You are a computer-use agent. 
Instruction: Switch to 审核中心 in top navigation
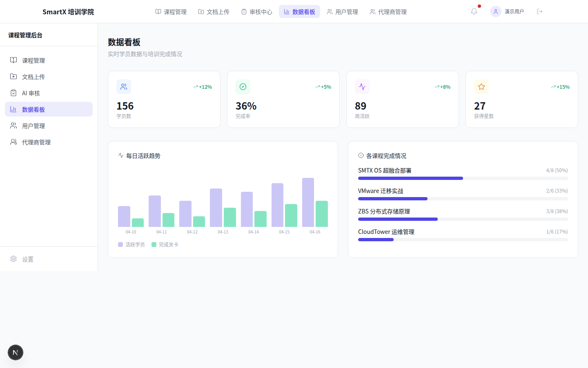click(x=257, y=12)
